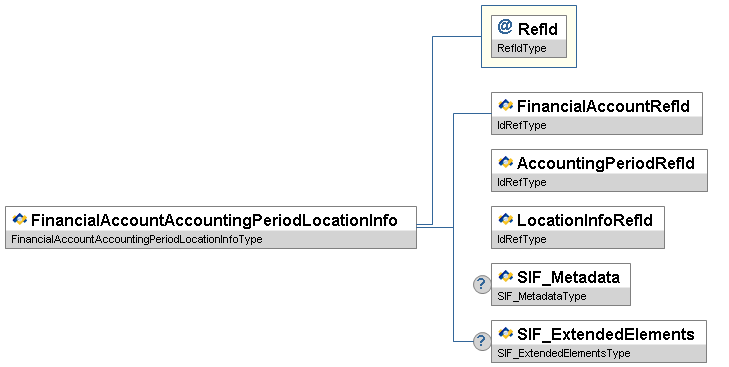Click the element icon of SIF_Metadata
The height and width of the screenshot is (367, 729).
click(505, 276)
